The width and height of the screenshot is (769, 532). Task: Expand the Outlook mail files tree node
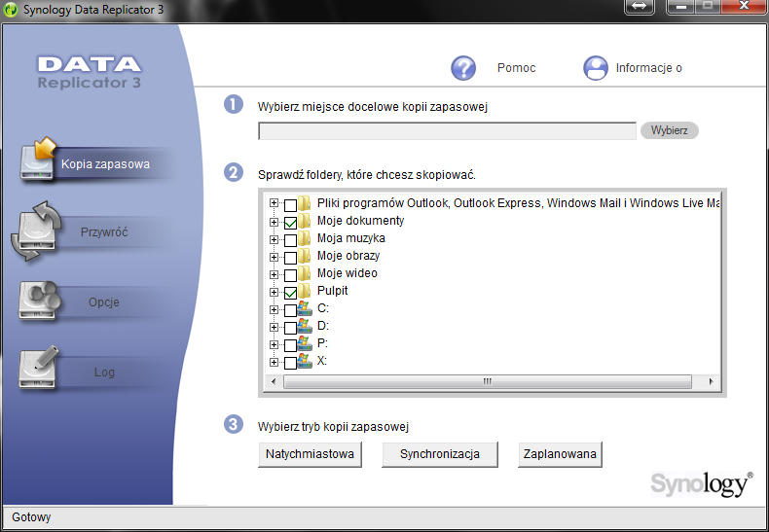pos(274,203)
